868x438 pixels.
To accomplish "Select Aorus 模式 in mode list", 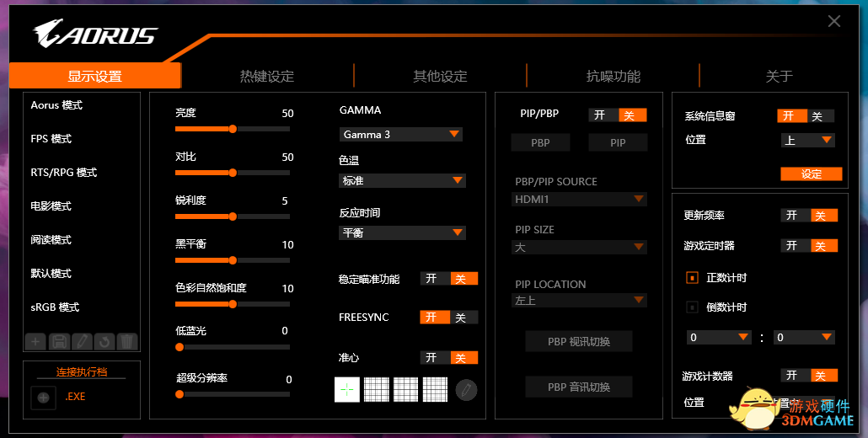I will (x=56, y=105).
